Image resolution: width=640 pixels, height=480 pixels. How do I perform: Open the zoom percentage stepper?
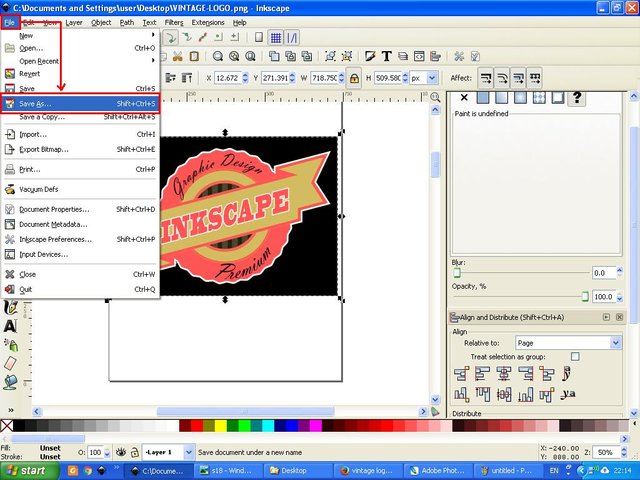pos(624,452)
